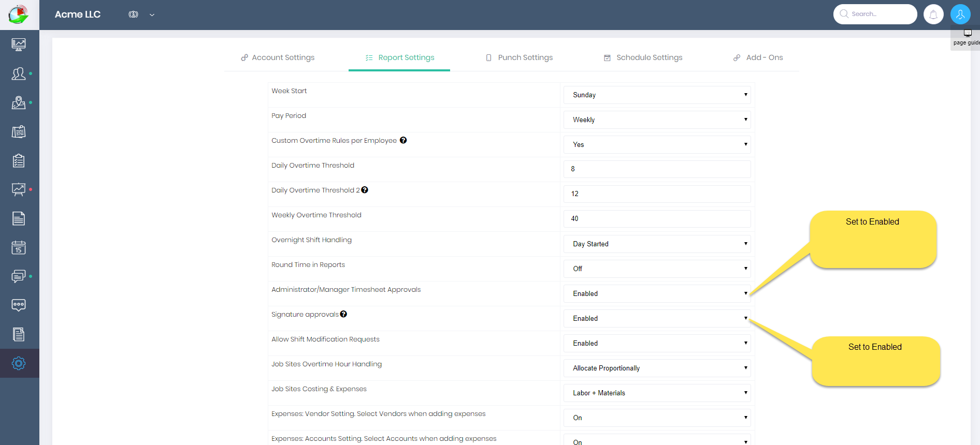Click the Daily Overtime Threshold 2 field
The width and height of the screenshot is (980, 445).
(657, 194)
